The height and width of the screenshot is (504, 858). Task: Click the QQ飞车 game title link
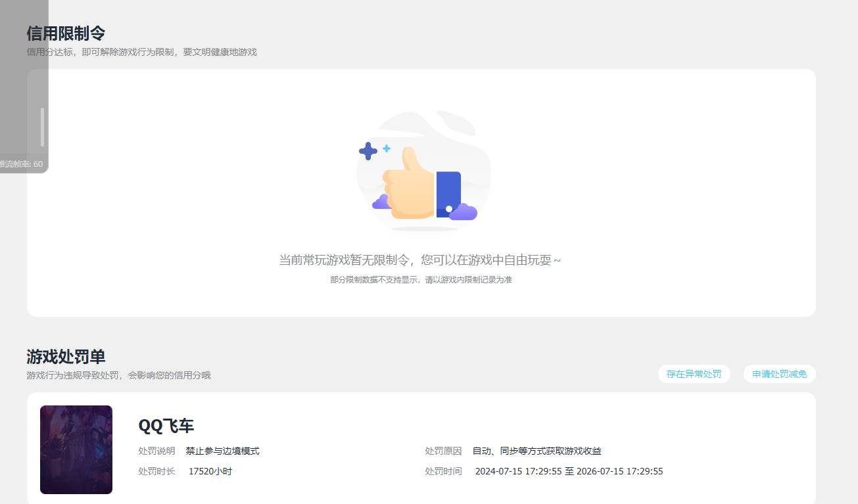tap(166, 426)
